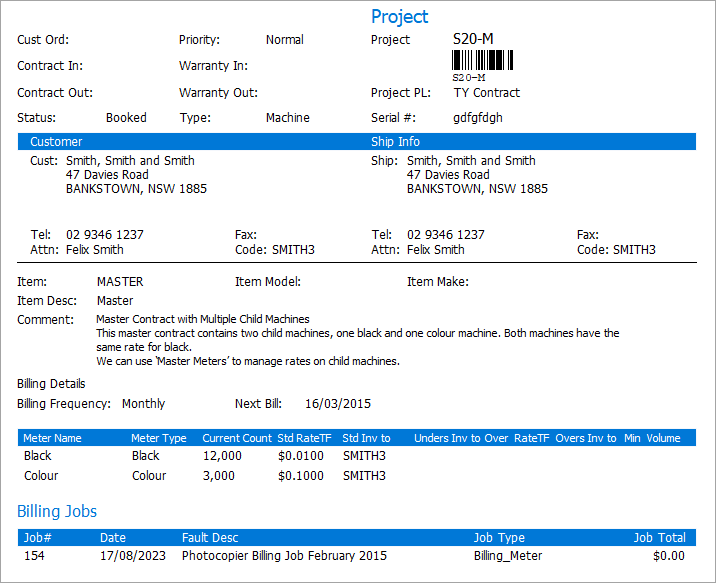
Task: Click the Job Total amount $0.00
Action: coord(668,556)
